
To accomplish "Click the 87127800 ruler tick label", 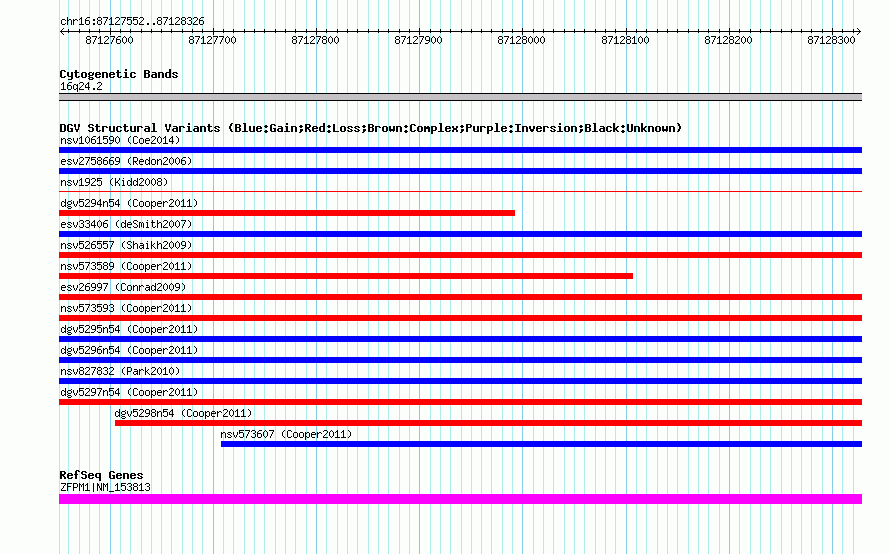I will point(315,40).
